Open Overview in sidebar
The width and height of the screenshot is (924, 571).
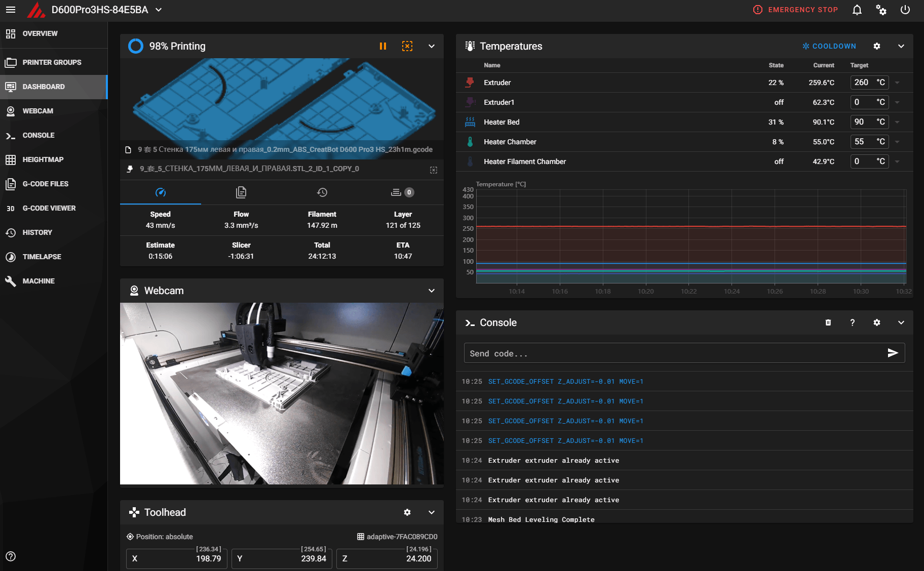[54, 33]
